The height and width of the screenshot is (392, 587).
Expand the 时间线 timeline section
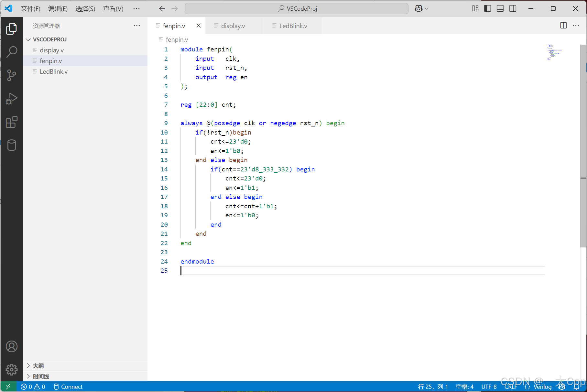pos(85,376)
